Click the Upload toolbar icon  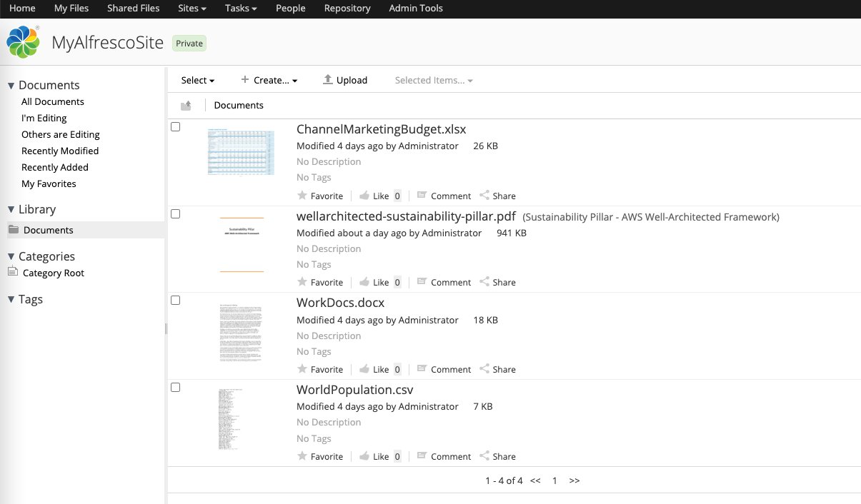pyautogui.click(x=328, y=80)
